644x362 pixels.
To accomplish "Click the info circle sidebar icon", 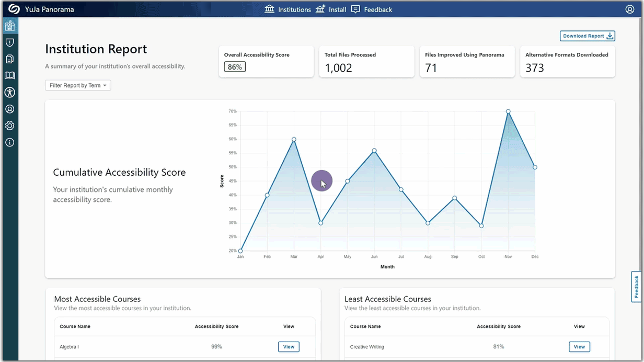I will pos(9,142).
